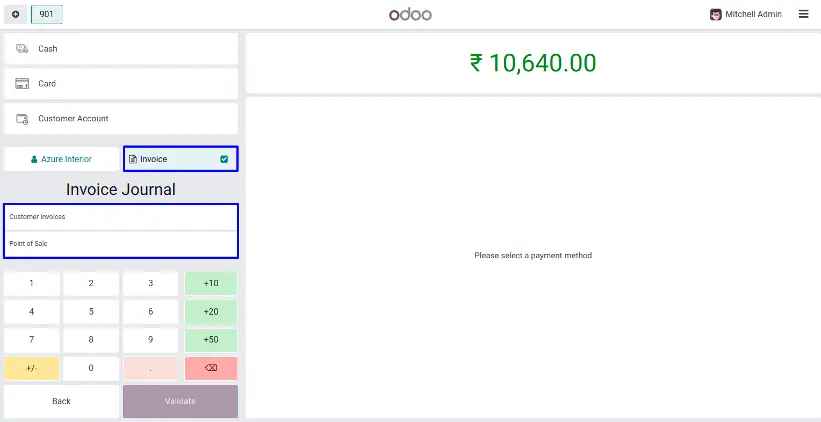The height and width of the screenshot is (422, 821).
Task: Toggle sign with the +/- key
Action: click(x=31, y=368)
